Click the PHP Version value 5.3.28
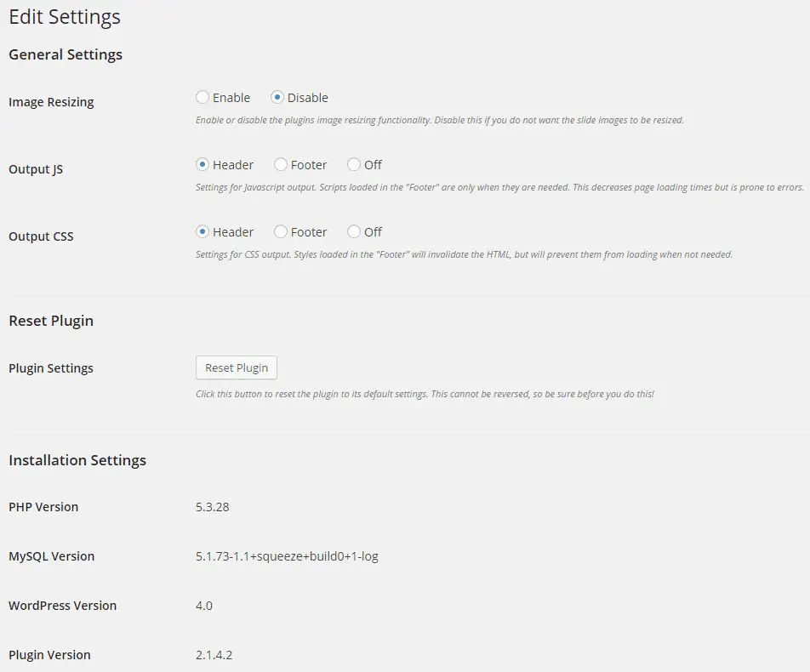Viewport: 810px width, 672px height. point(213,507)
